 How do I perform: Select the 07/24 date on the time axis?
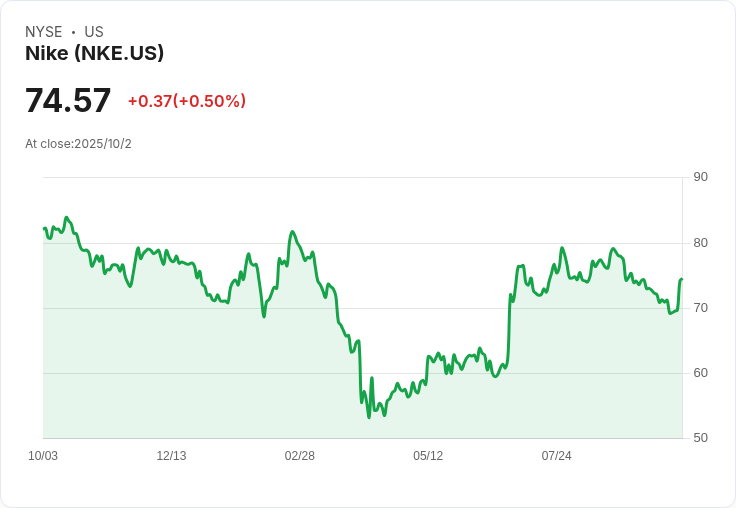(556, 456)
